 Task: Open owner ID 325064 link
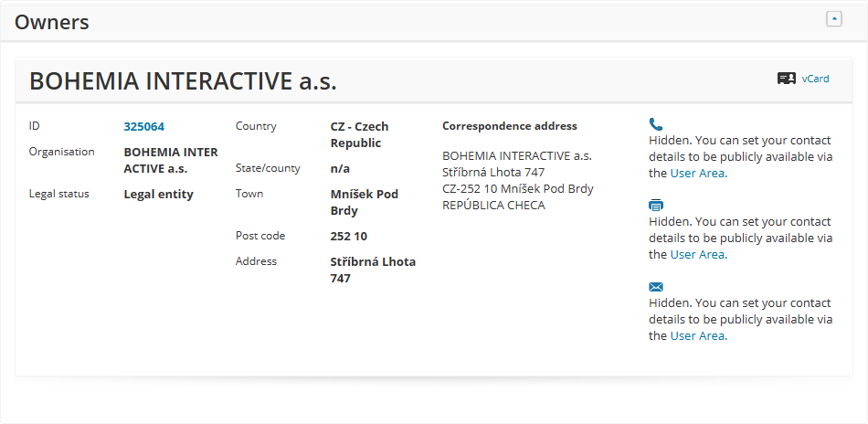pos(143,127)
